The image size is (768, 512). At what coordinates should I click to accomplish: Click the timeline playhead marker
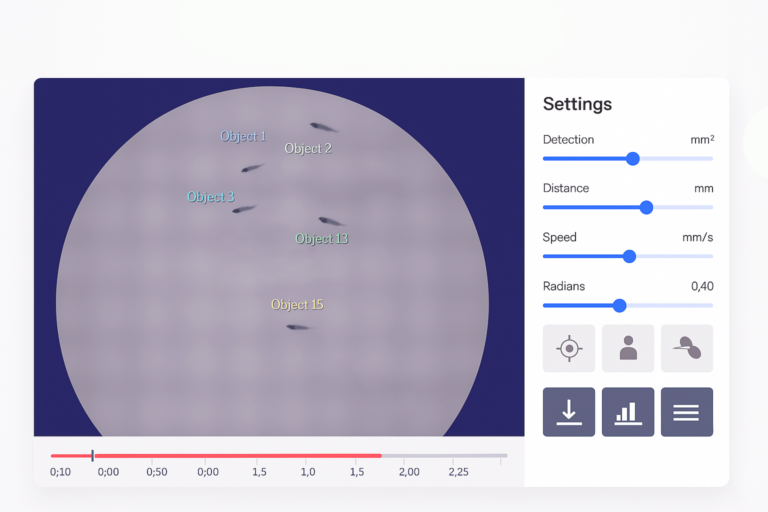(x=93, y=456)
